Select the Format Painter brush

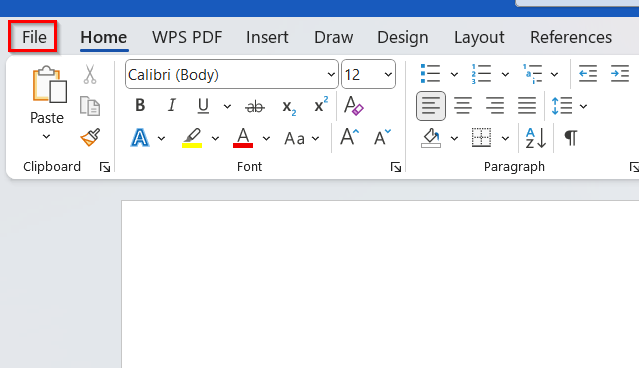tap(90, 137)
